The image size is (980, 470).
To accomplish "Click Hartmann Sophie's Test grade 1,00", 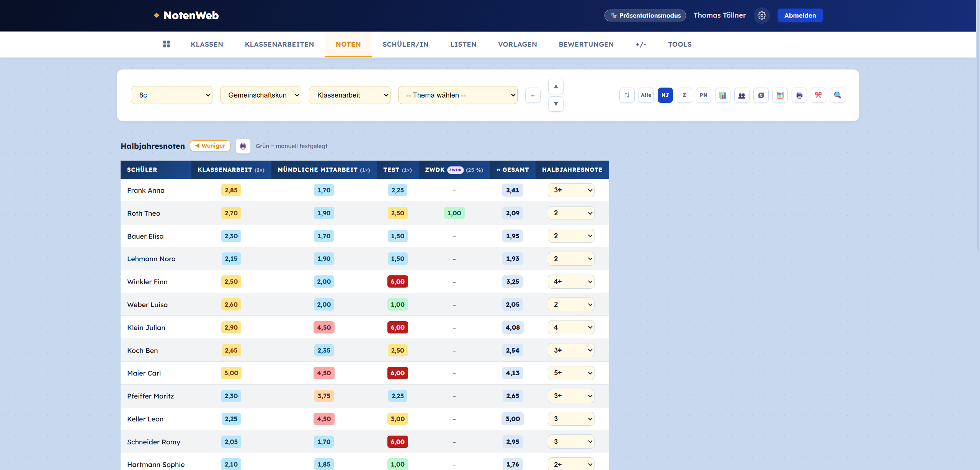I will pyautogui.click(x=397, y=464).
